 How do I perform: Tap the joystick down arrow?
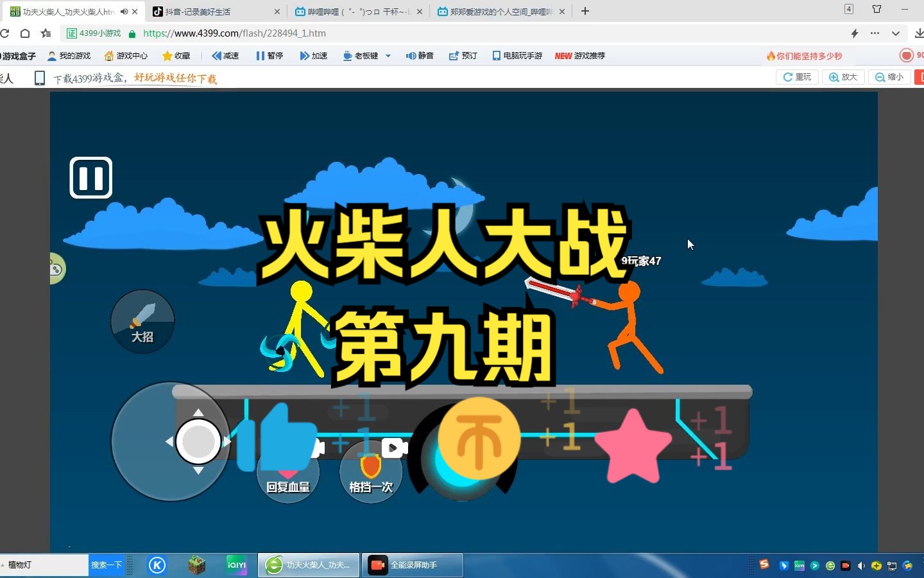pyautogui.click(x=198, y=471)
